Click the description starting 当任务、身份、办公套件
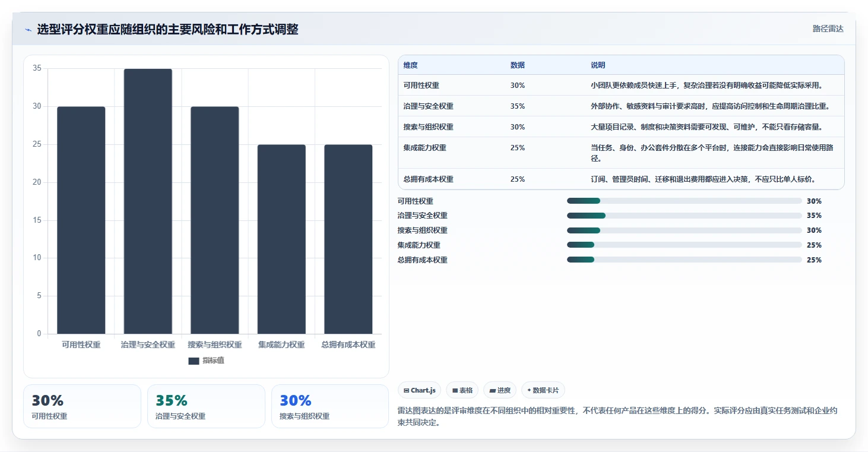The width and height of the screenshot is (868, 452). pos(712,153)
